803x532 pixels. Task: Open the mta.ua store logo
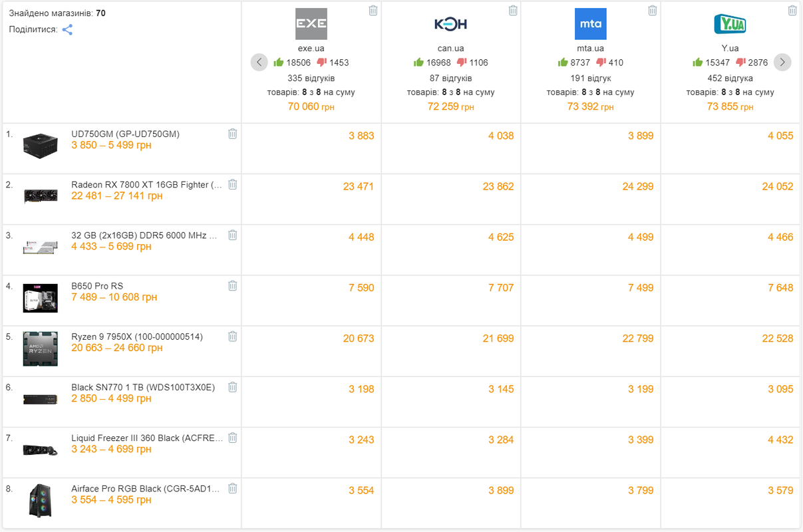[x=591, y=24]
